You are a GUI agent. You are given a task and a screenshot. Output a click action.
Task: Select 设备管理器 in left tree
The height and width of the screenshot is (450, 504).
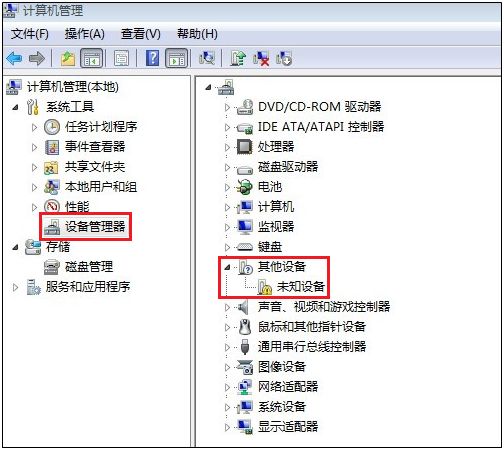coord(95,227)
